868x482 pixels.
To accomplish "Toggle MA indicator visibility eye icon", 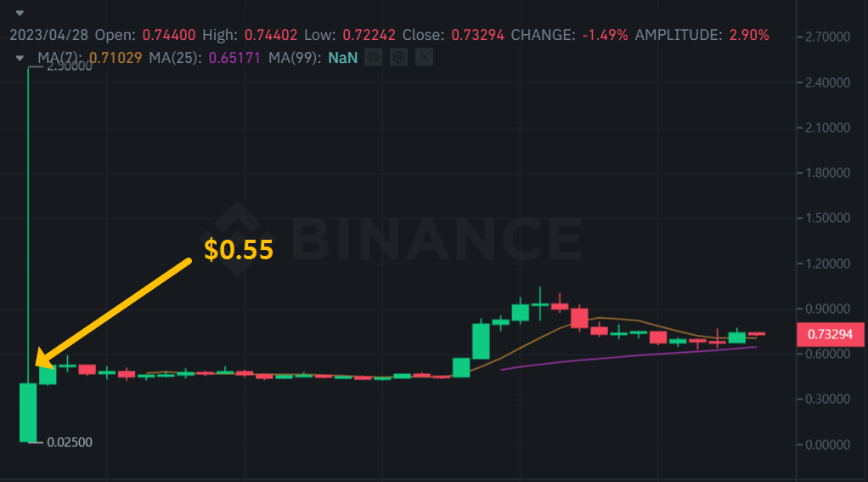I will (373, 57).
